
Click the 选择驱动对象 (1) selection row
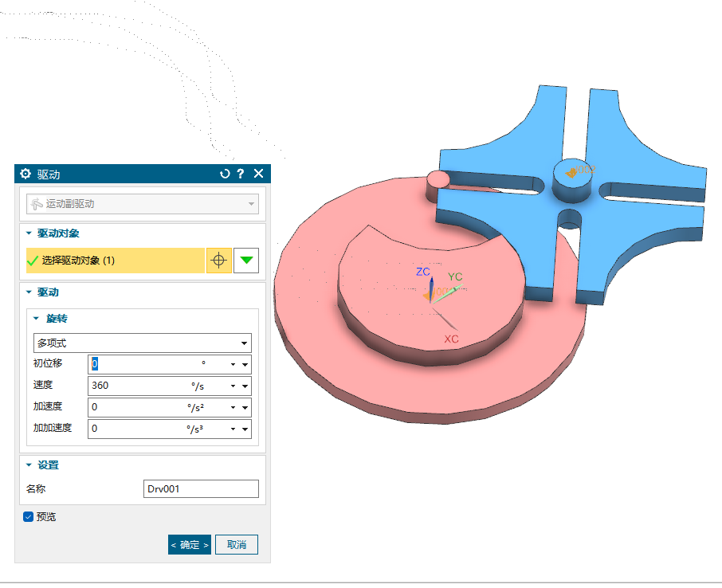pos(115,261)
